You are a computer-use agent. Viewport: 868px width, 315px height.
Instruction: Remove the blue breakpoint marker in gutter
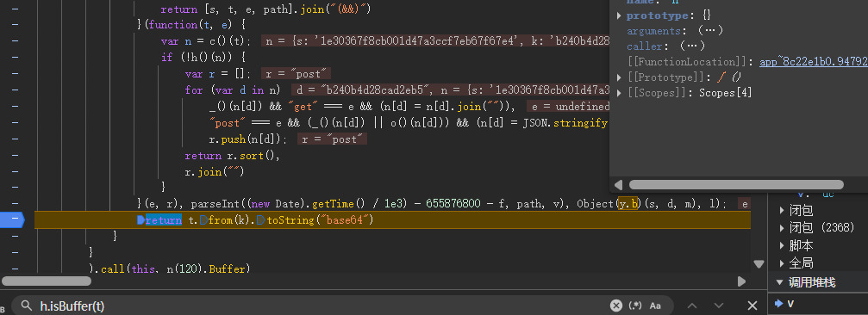pyautogui.click(x=13, y=220)
